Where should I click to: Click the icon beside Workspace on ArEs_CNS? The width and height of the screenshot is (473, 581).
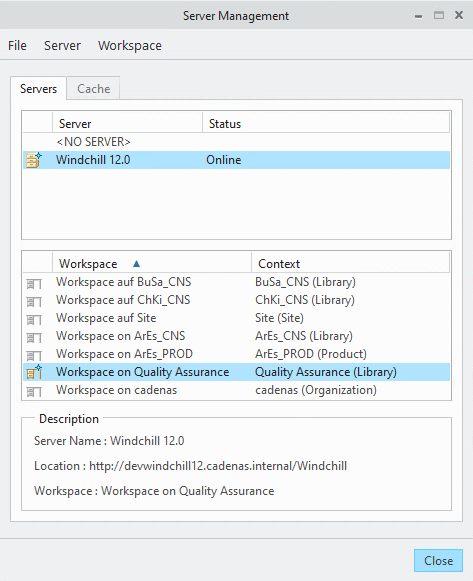point(34,338)
